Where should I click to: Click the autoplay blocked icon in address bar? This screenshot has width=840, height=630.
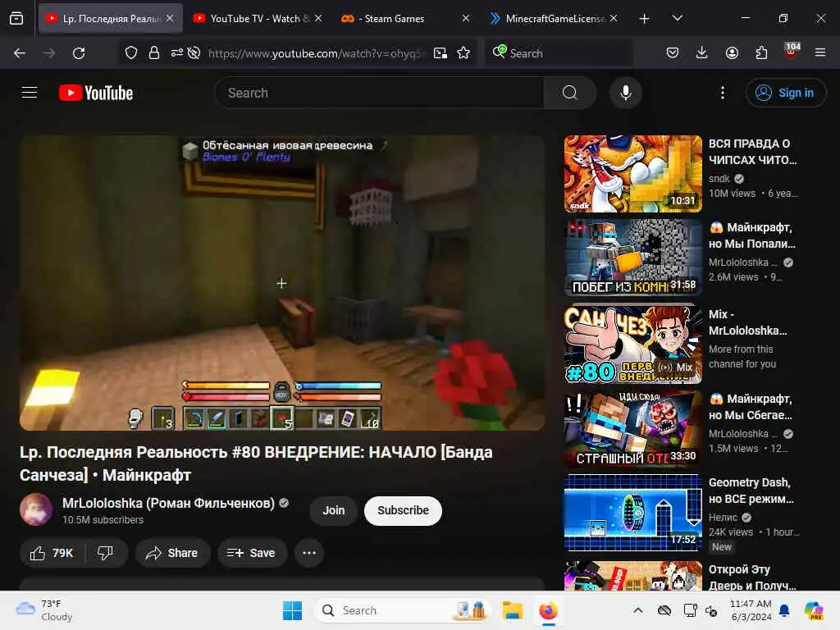tap(194, 52)
